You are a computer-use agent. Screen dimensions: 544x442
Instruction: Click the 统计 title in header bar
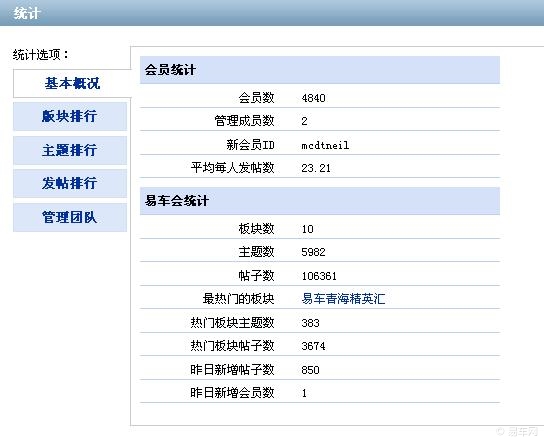(x=27, y=14)
